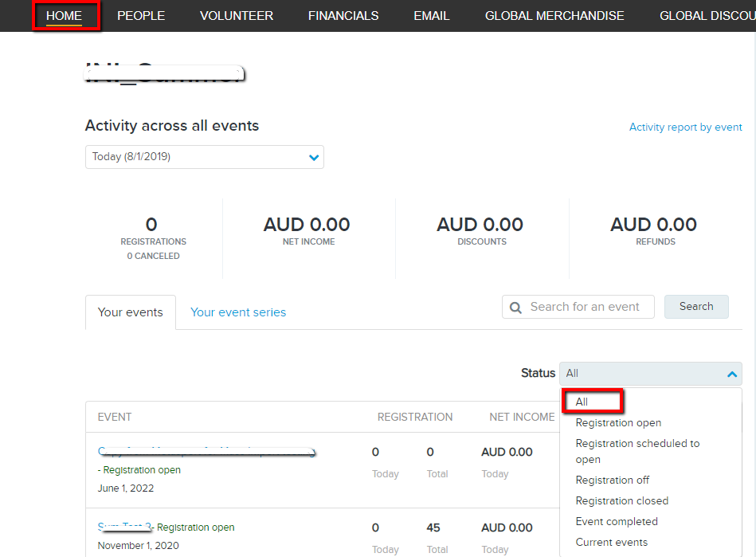Open the PEOPLE navigation tab

[x=141, y=16]
